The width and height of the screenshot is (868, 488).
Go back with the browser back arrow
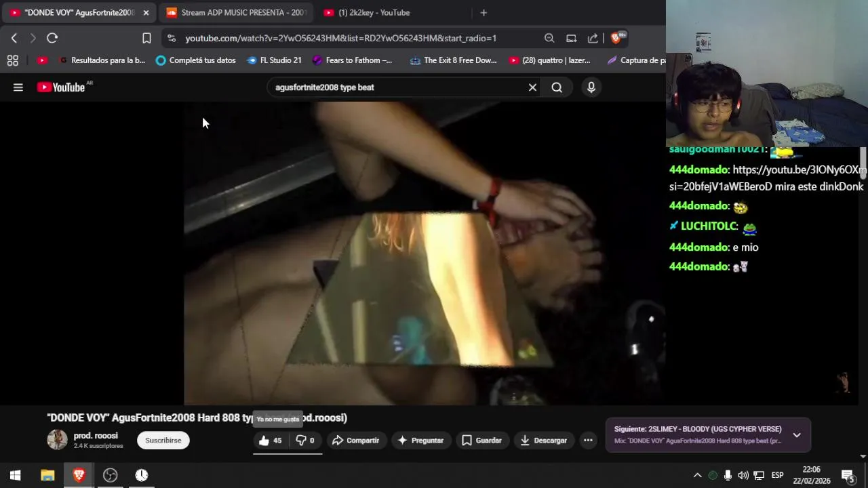pyautogui.click(x=14, y=38)
